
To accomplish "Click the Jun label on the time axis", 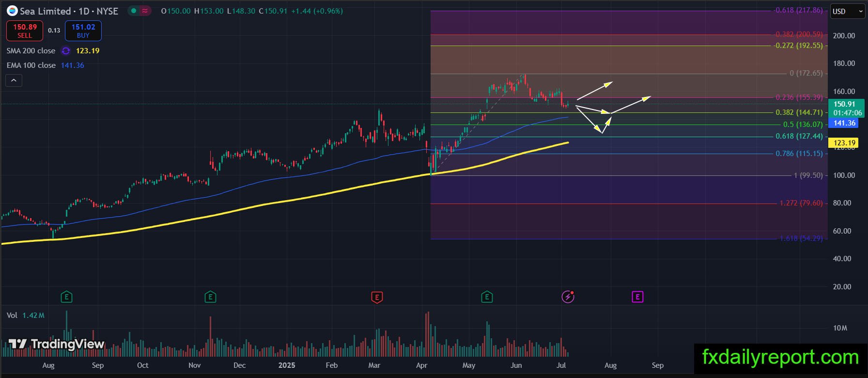I will [516, 365].
